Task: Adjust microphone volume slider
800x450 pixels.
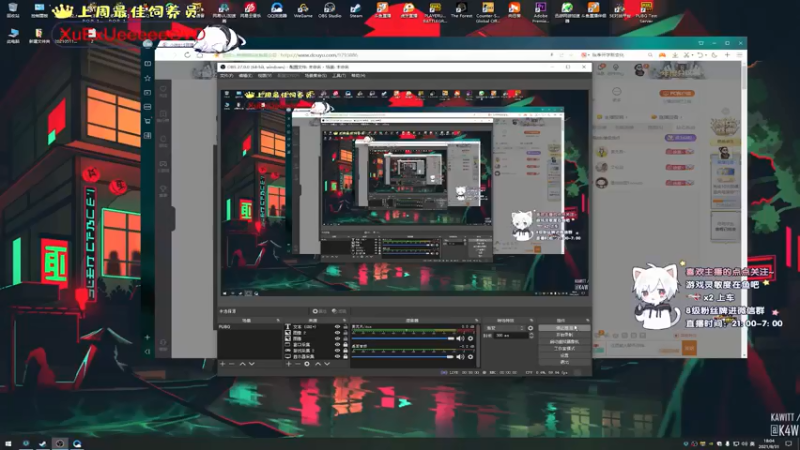Action: [403, 338]
